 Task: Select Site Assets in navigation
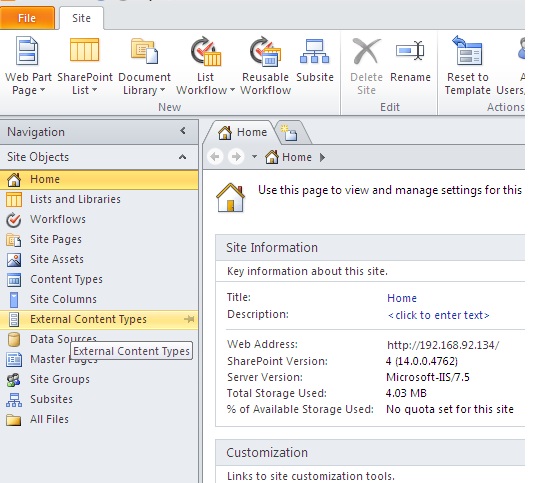click(99, 259)
